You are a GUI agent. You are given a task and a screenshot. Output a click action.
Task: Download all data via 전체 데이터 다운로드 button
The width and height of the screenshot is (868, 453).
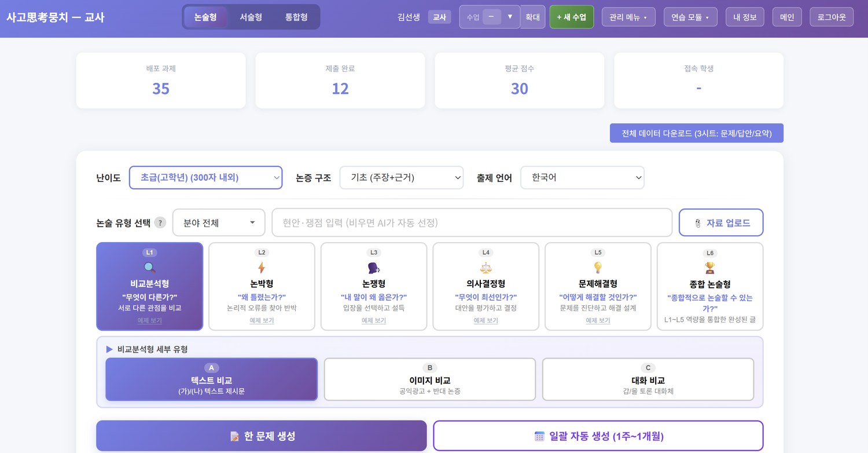[696, 133]
